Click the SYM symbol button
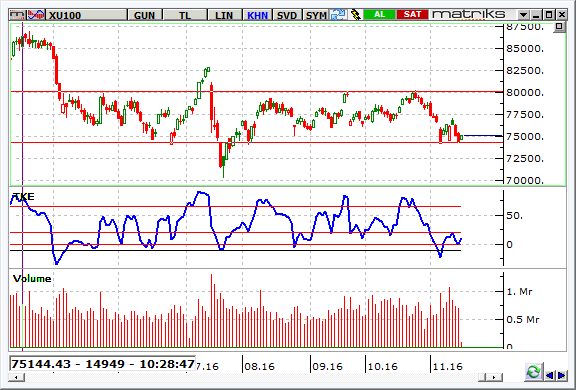The height and width of the screenshot is (390, 576). coord(316,15)
